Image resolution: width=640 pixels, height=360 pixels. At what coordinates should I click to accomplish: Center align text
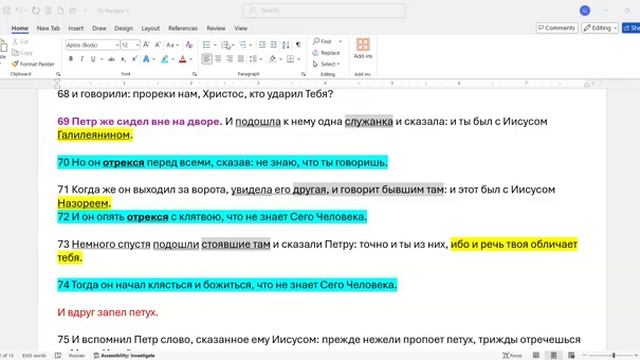point(218,59)
